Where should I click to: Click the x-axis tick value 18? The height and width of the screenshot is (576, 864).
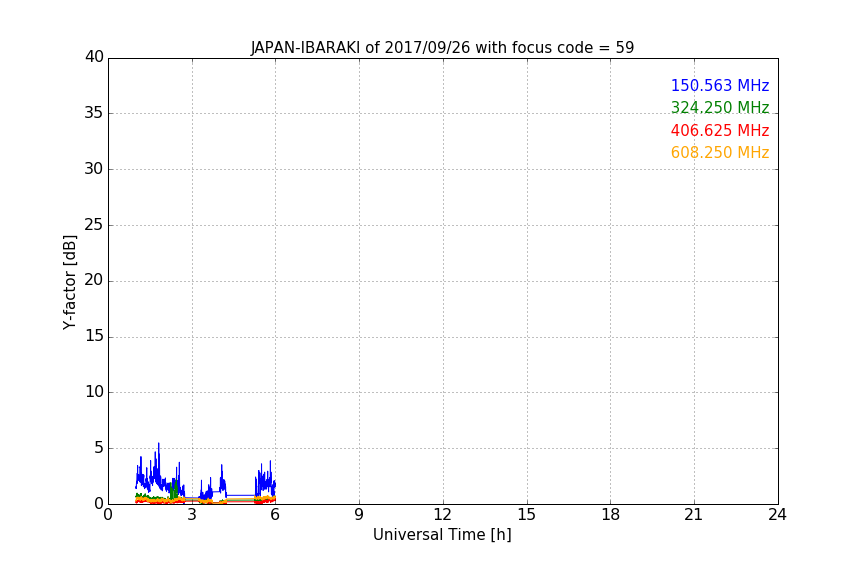pos(611,515)
